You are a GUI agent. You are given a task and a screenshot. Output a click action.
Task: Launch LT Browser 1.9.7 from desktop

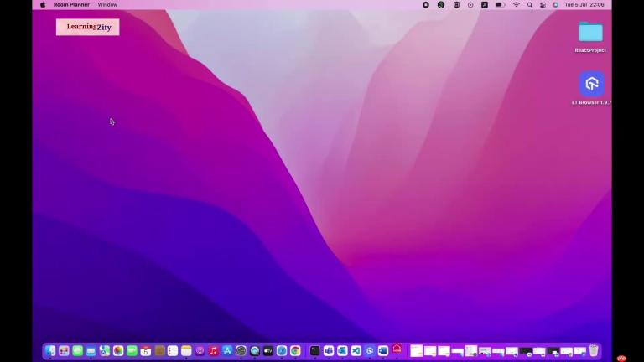click(591, 88)
